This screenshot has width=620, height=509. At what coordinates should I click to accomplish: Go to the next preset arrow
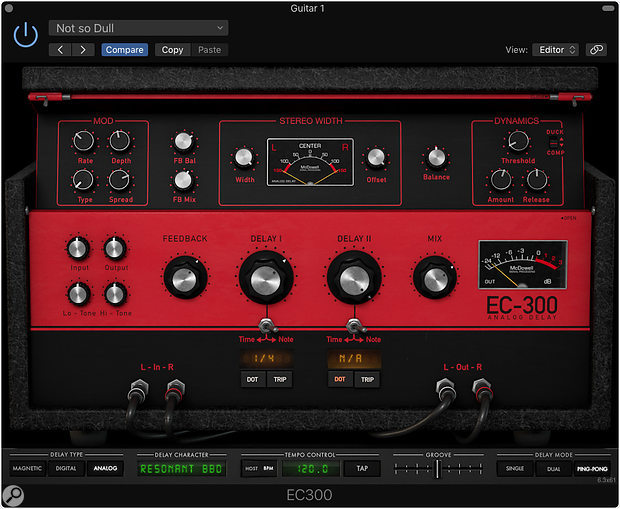coord(83,50)
